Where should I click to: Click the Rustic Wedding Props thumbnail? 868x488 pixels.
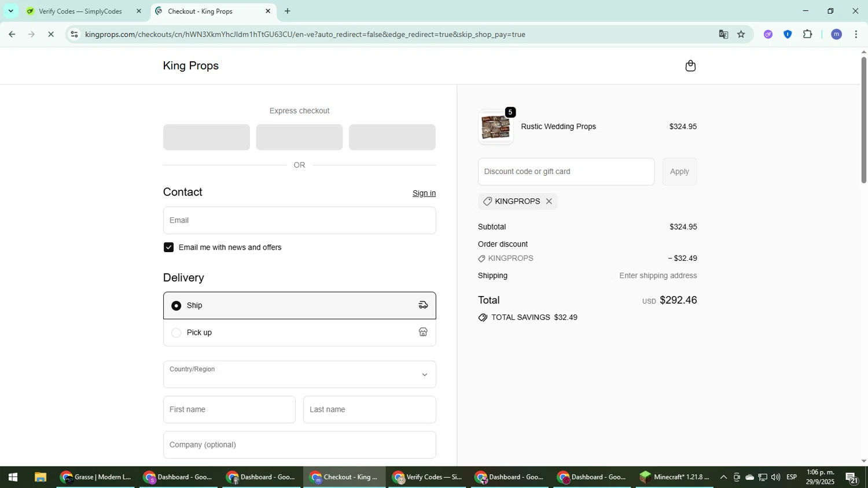pos(495,127)
